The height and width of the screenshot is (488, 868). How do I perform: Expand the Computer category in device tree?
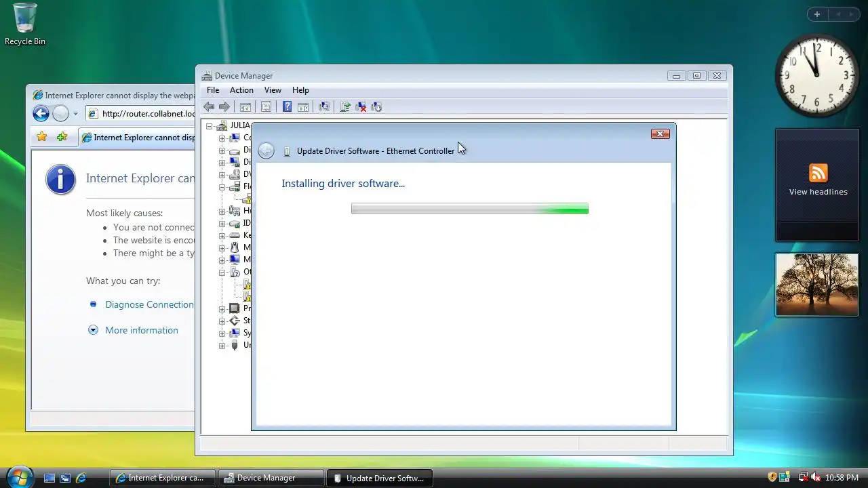point(222,138)
